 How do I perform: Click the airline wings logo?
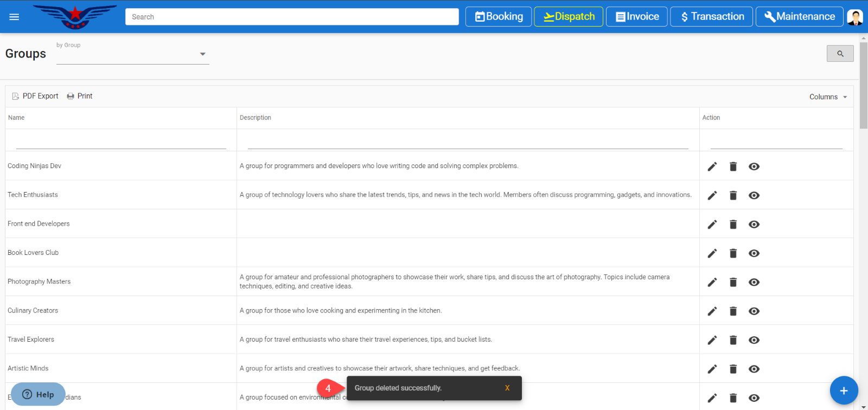(75, 17)
